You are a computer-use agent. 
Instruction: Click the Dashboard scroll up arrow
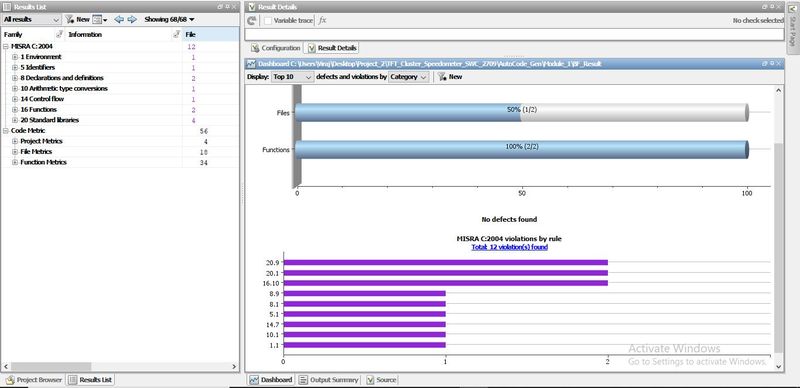pos(778,90)
